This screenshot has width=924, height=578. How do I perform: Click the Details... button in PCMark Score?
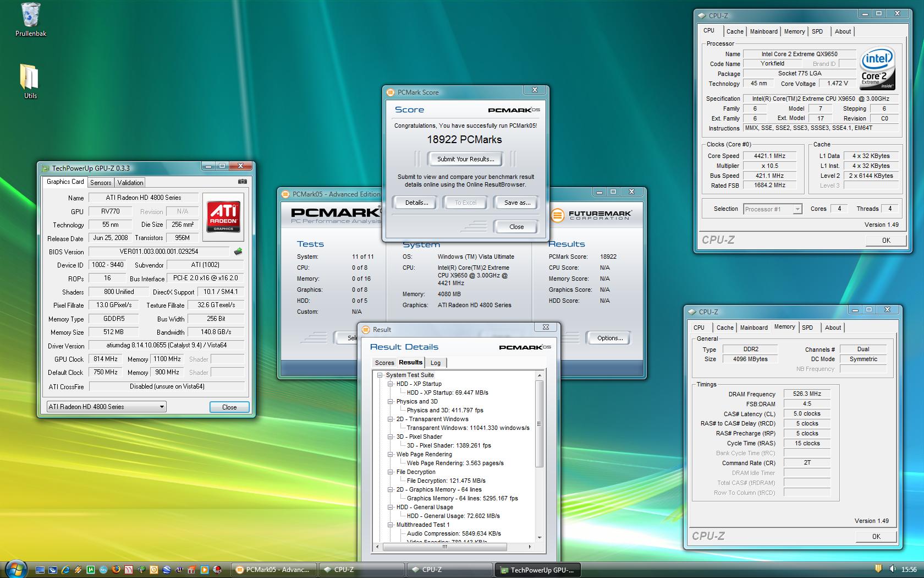(416, 203)
